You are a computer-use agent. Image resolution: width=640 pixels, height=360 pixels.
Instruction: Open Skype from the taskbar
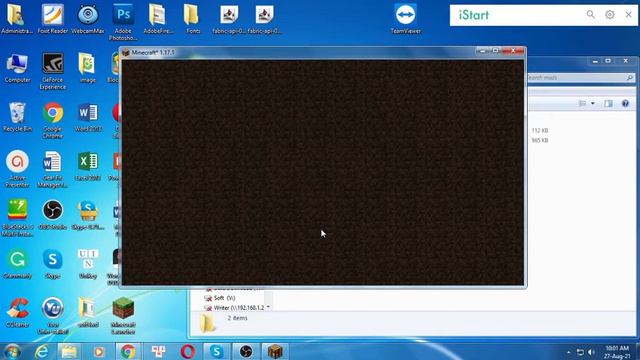[216, 351]
